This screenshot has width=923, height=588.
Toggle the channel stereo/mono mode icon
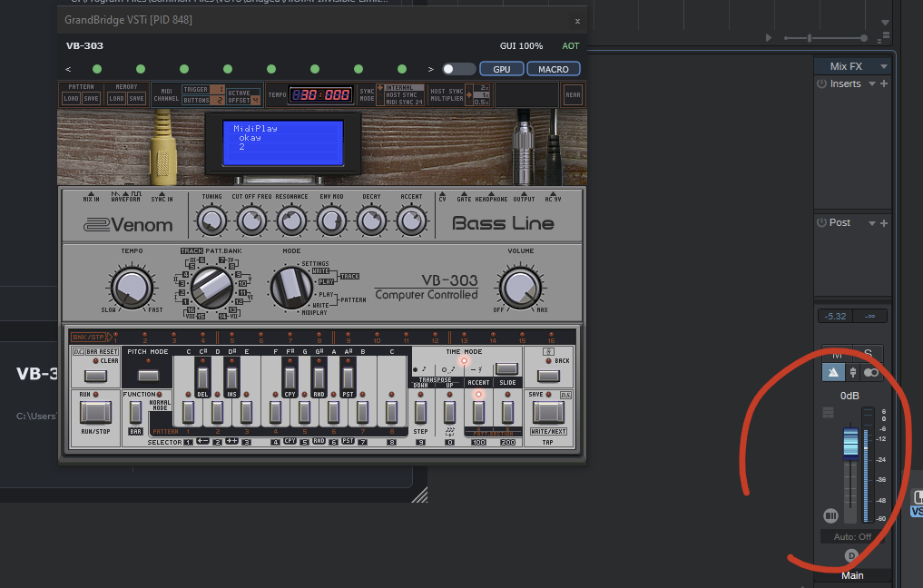click(871, 372)
